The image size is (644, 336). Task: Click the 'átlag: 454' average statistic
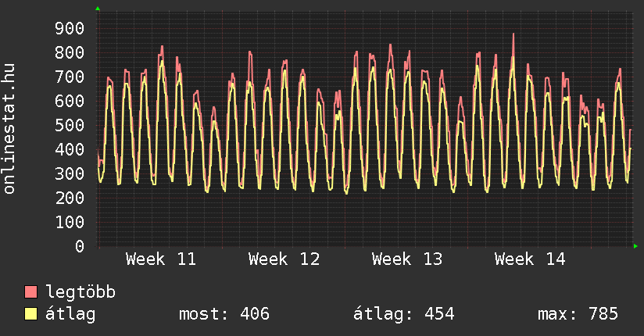[404, 314]
